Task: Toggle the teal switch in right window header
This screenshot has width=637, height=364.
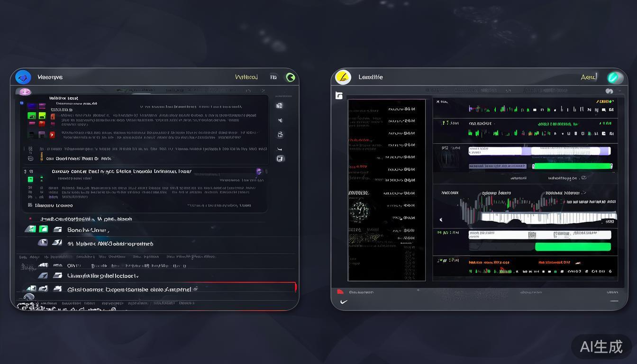Action: pyautogui.click(x=615, y=77)
